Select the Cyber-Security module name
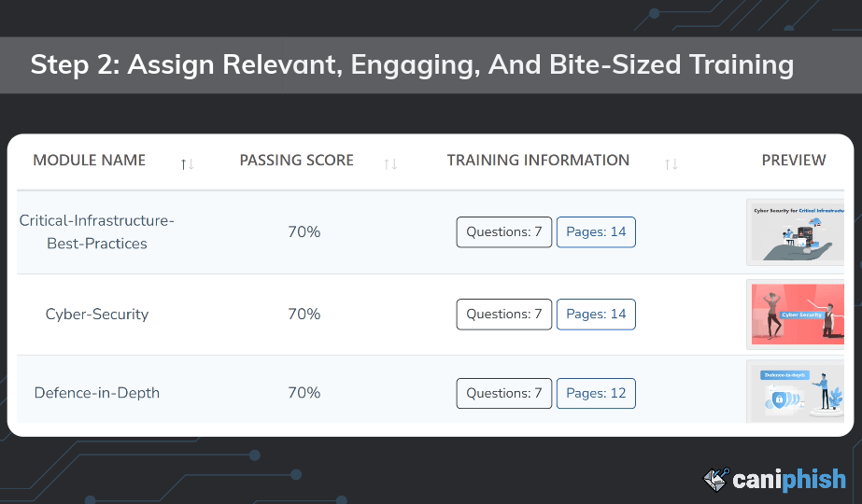Image resolution: width=862 pixels, height=504 pixels. tap(97, 315)
